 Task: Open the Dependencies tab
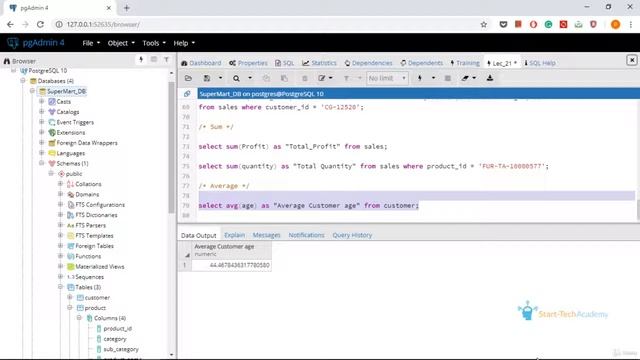coord(368,63)
